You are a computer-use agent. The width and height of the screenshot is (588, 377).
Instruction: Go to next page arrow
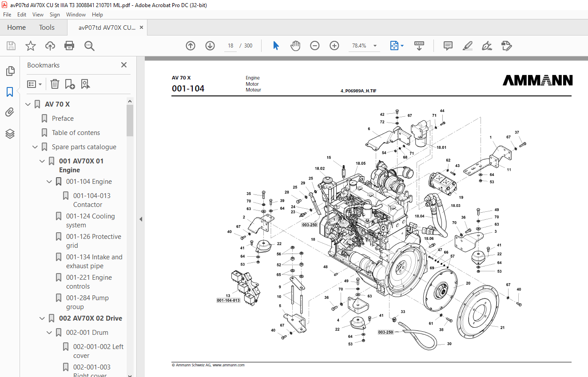pos(210,46)
